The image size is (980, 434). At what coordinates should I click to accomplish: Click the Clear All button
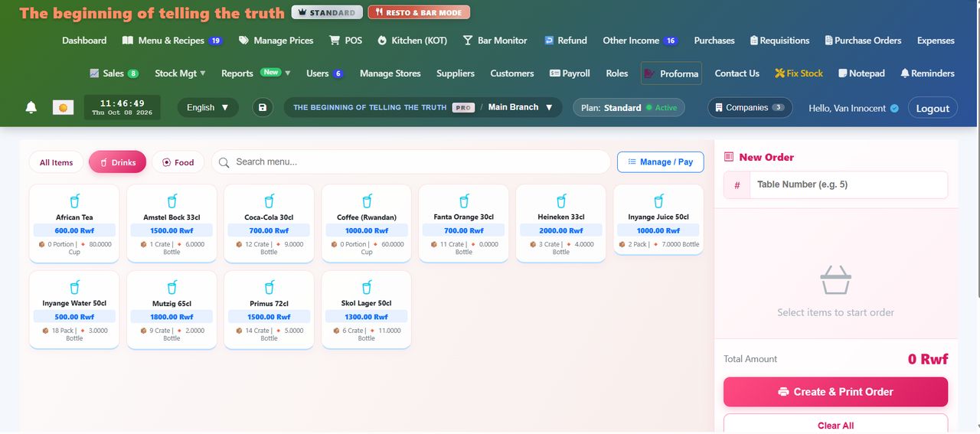click(835, 425)
